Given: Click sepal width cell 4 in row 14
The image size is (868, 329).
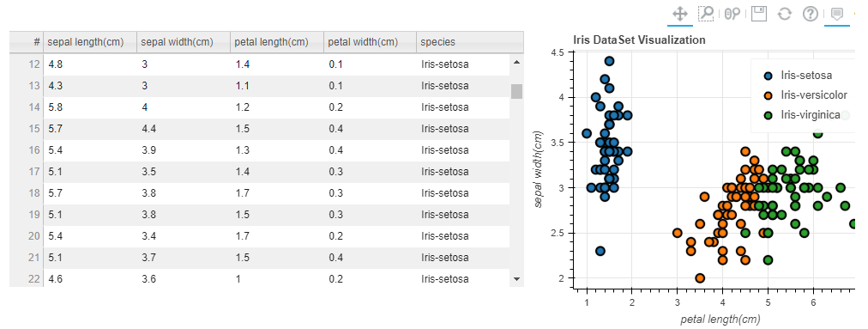Looking at the screenshot, I should click(184, 107).
